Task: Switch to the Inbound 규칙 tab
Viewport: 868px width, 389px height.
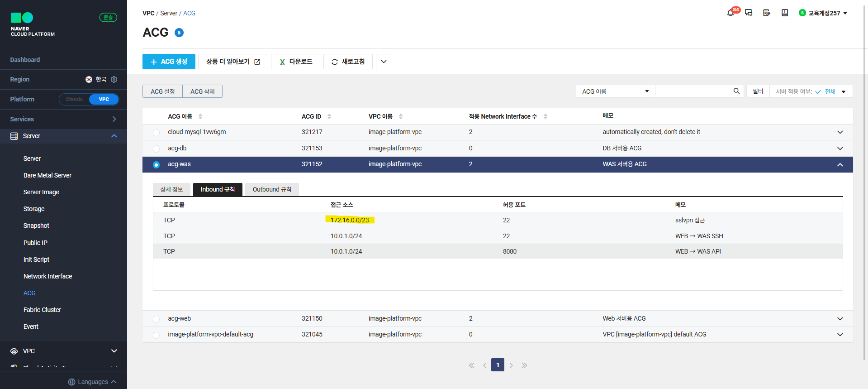Action: [218, 189]
